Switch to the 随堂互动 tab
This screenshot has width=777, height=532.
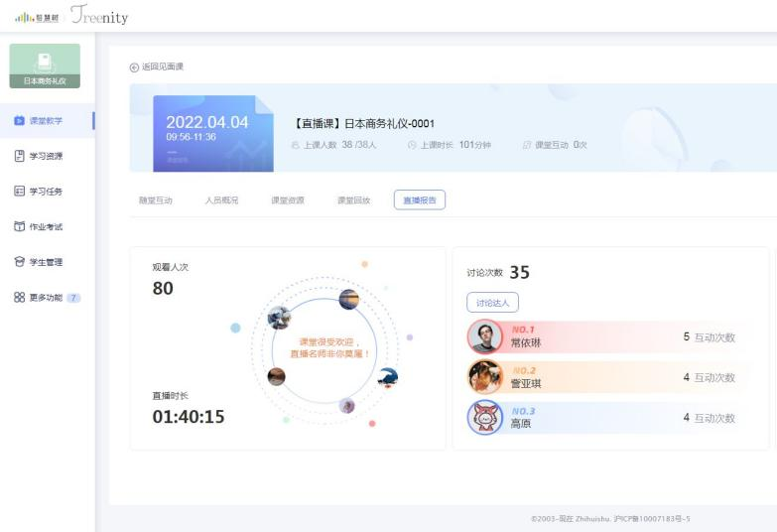[156, 200]
